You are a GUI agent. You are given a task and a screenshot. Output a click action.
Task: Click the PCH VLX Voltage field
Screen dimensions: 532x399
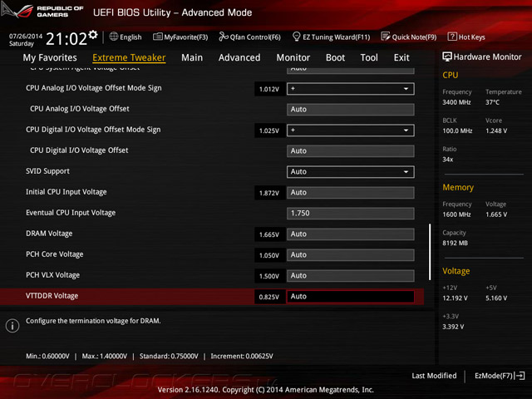(x=350, y=275)
